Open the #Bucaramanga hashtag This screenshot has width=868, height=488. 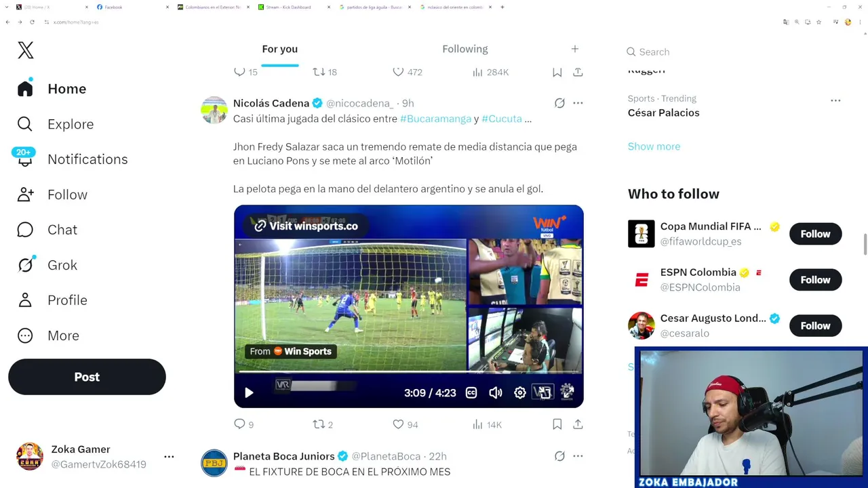435,119
